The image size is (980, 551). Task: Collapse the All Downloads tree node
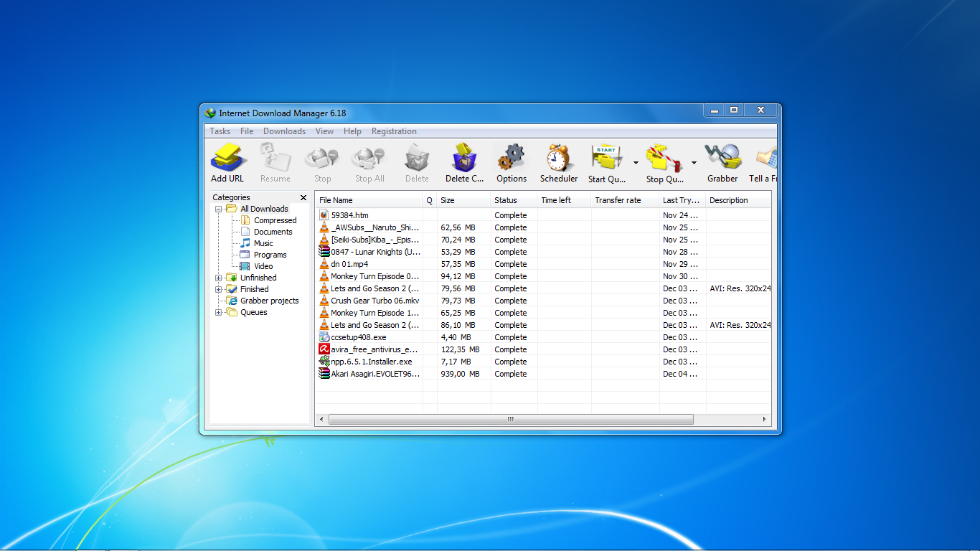pos(219,209)
